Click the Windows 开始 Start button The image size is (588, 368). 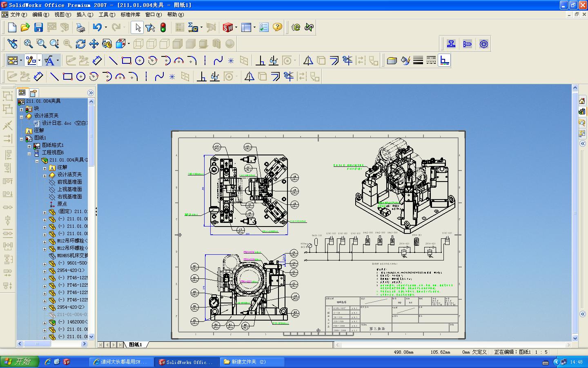click(x=19, y=362)
